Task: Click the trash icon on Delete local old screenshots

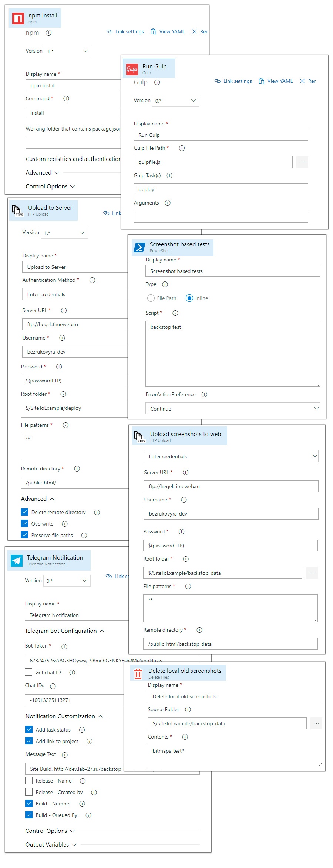Action: pos(138,673)
